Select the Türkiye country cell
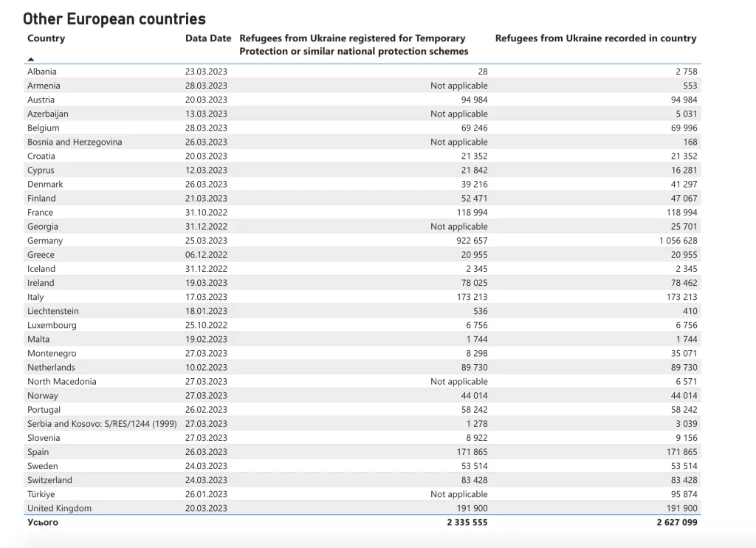The image size is (756, 548). point(41,494)
